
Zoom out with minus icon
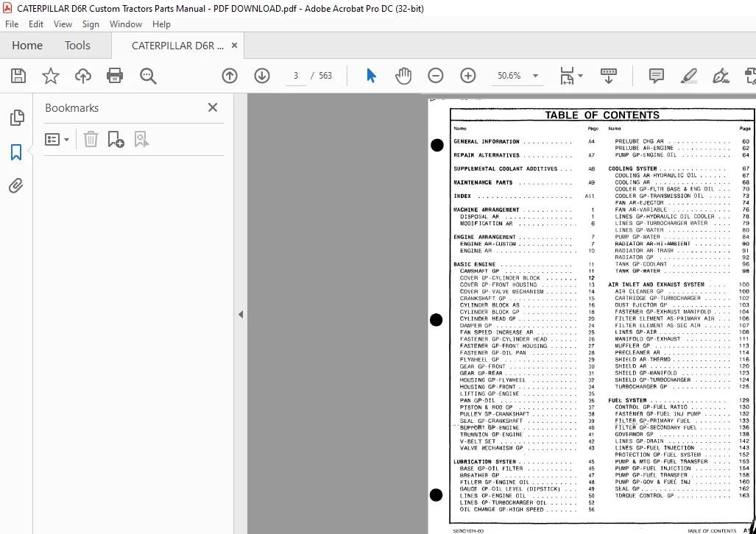tap(435, 76)
